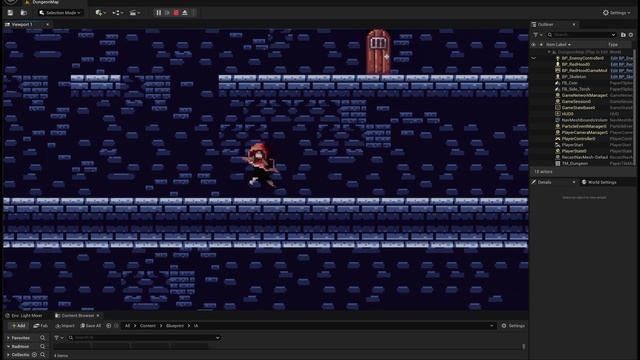Select FB_Side_Torch in the Outliner

576,89
